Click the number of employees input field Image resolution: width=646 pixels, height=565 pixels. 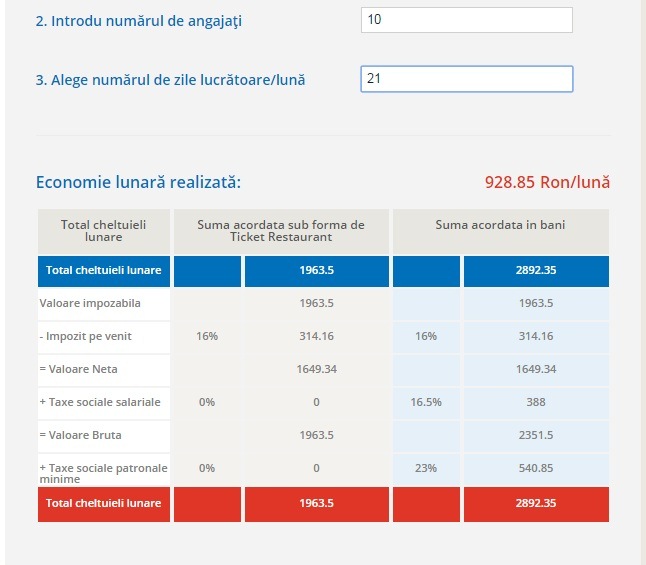(466, 20)
